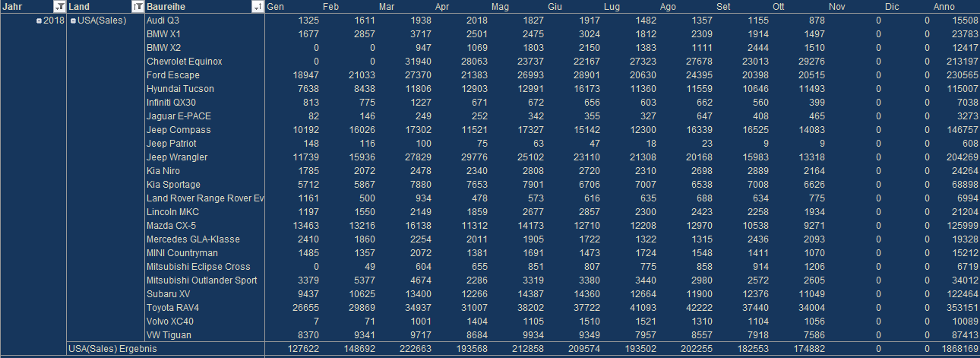Select the Land header cell
This screenshot has width=980, height=358.
click(x=106, y=7)
